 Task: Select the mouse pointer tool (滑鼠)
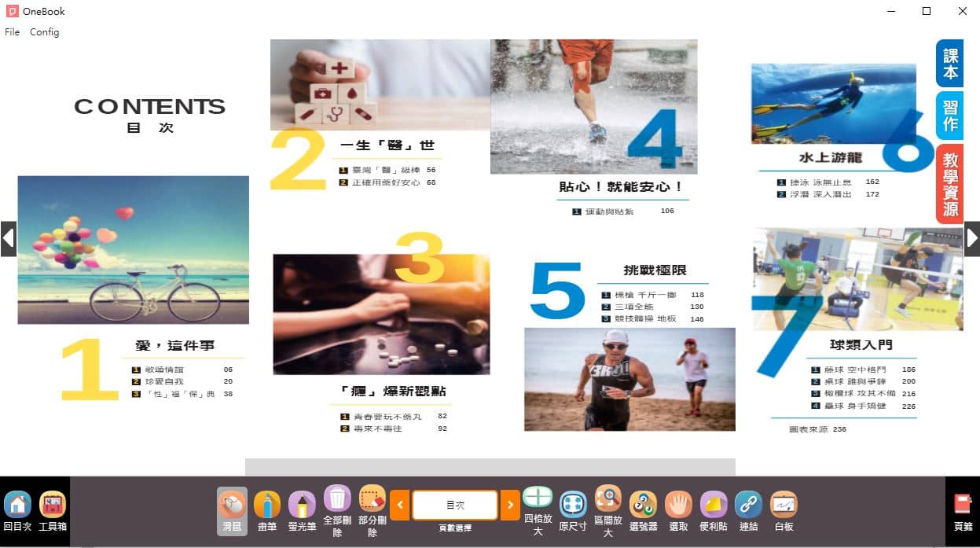click(x=232, y=511)
